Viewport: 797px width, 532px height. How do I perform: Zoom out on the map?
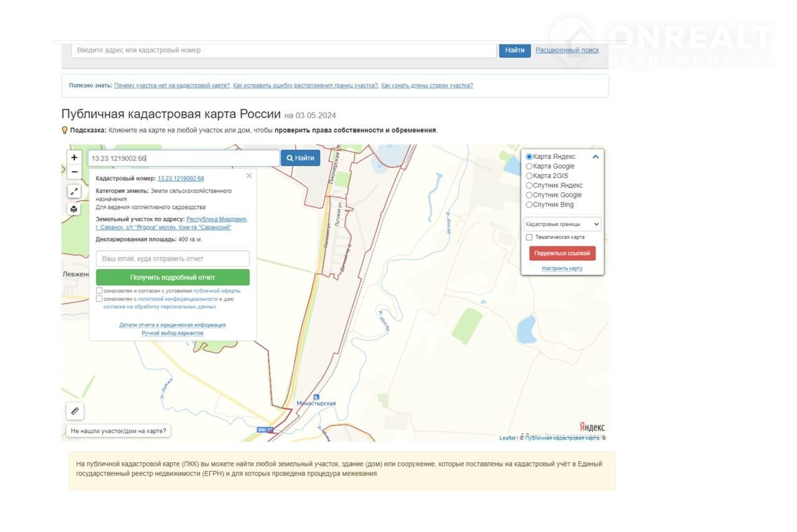pyautogui.click(x=74, y=172)
